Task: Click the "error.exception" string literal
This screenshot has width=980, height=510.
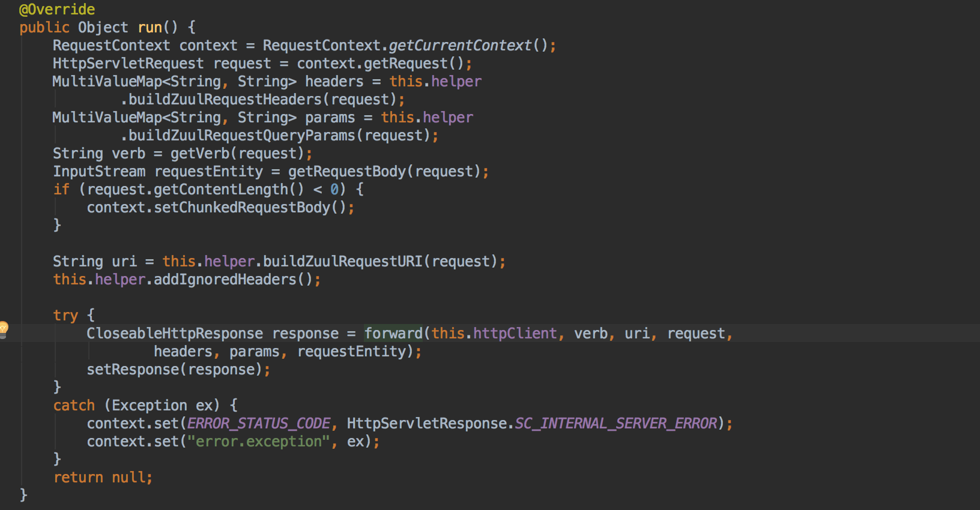Action: 259,442
